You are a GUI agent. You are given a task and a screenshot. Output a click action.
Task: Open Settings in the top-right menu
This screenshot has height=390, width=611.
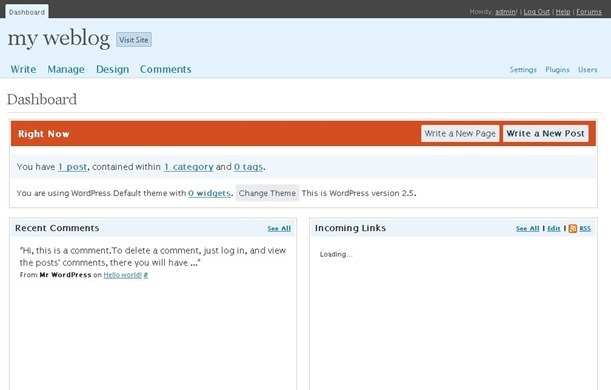[x=523, y=70]
